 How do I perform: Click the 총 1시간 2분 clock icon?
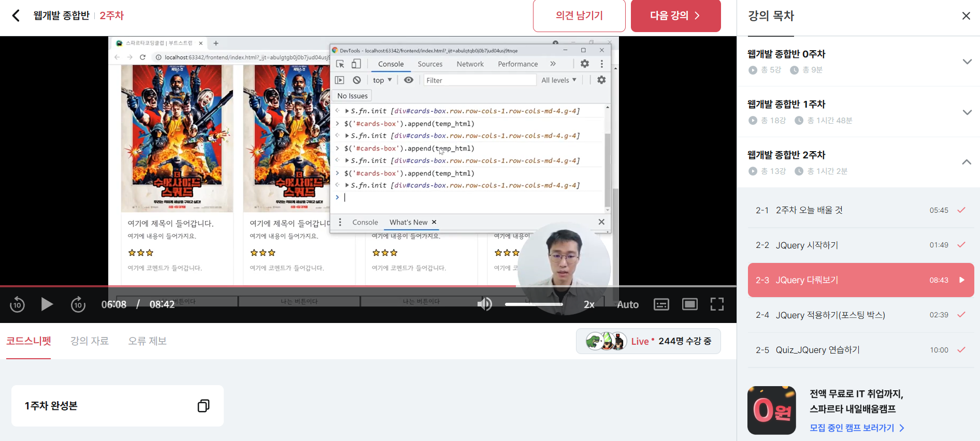point(799,171)
